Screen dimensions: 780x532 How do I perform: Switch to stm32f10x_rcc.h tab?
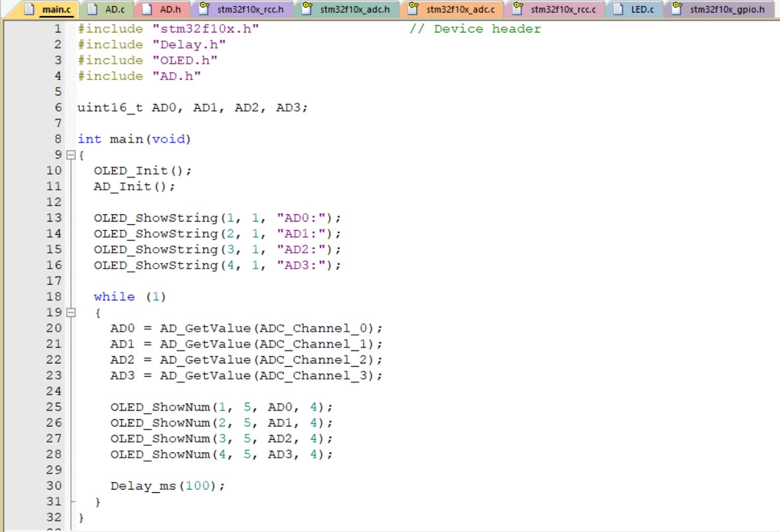click(x=242, y=9)
